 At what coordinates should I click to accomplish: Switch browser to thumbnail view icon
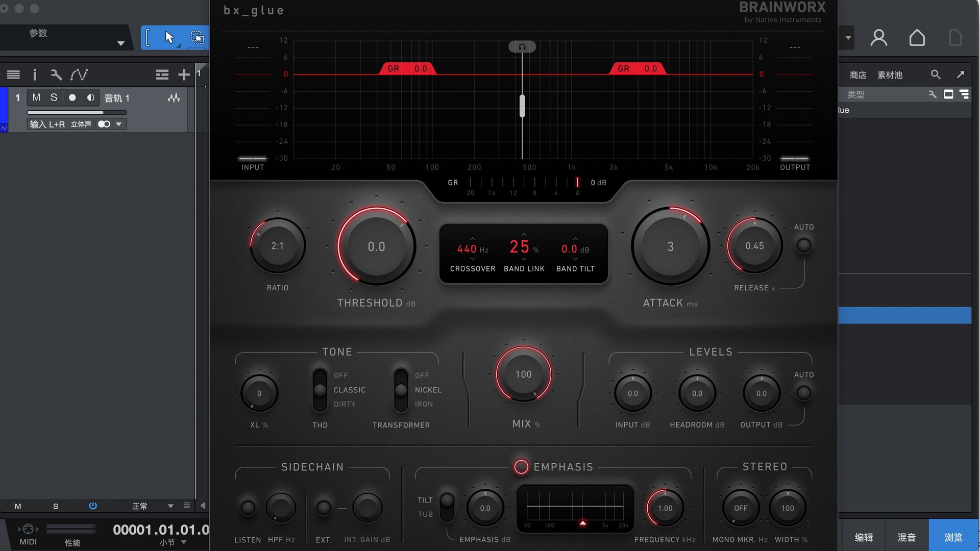pos(948,94)
